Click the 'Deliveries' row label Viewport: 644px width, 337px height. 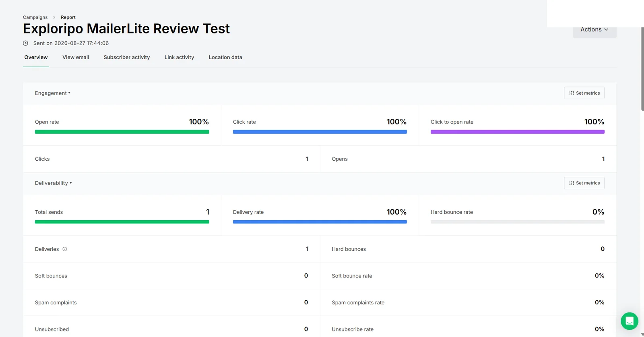click(x=47, y=249)
